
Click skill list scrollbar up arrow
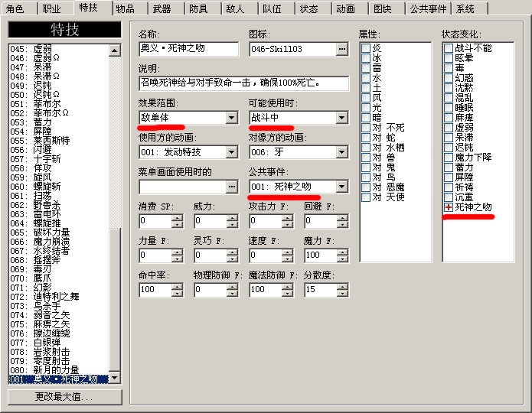pos(115,51)
